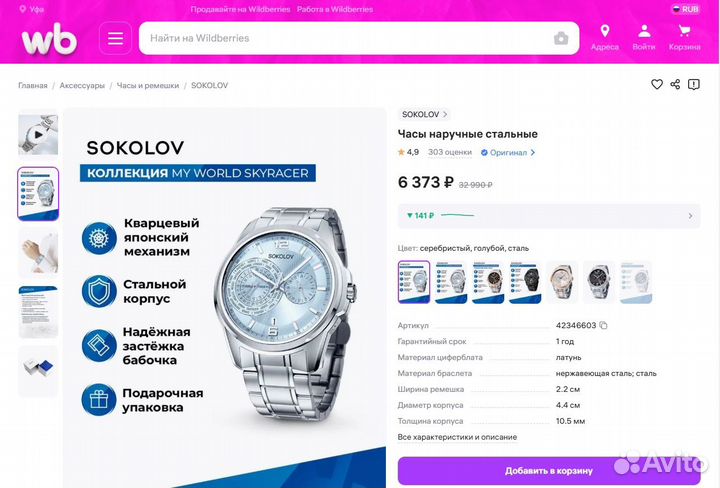This screenshot has height=488, width=720.
Task: Add product to favorites with heart icon
Action: click(x=657, y=84)
